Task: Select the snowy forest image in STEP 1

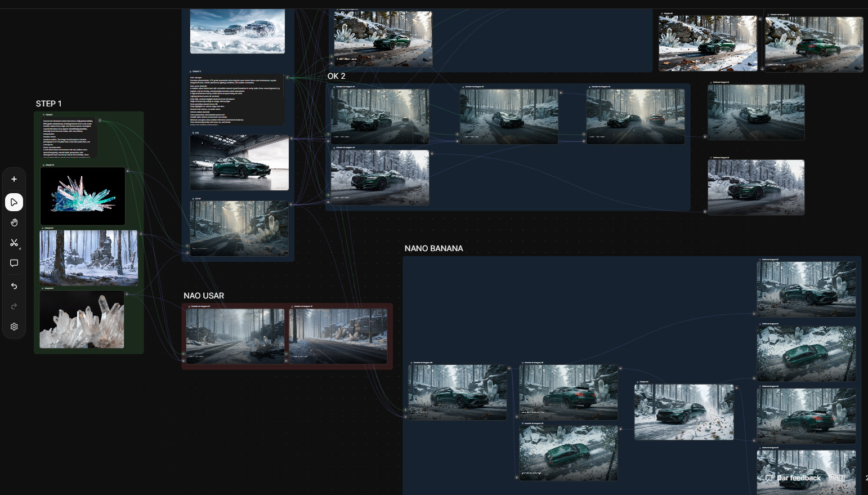Action: click(x=88, y=257)
